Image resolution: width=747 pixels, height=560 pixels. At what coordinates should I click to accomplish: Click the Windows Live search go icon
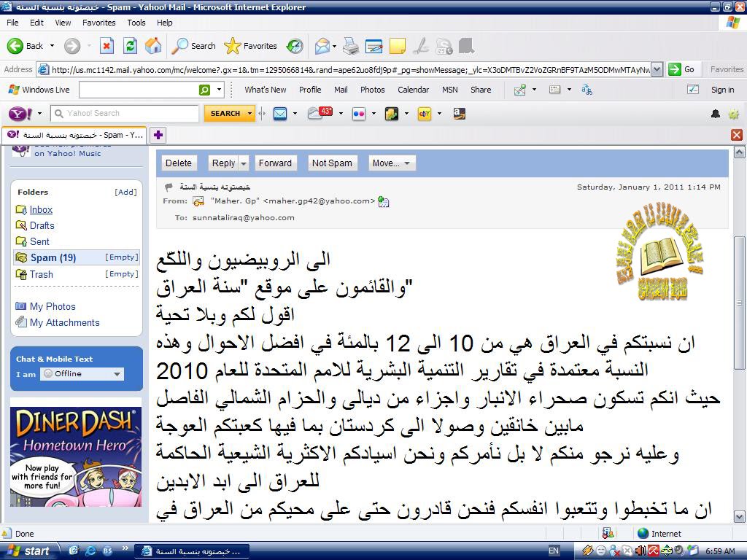coord(204,90)
